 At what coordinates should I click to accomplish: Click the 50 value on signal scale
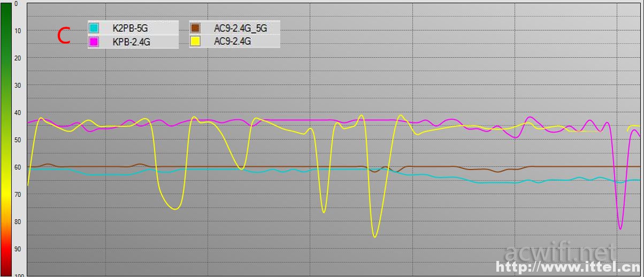coord(18,140)
